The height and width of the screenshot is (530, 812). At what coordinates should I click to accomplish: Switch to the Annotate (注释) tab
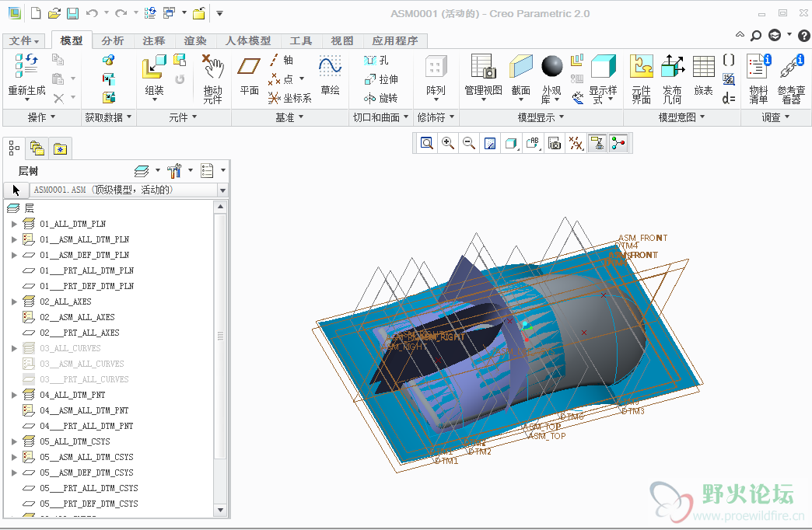click(154, 41)
